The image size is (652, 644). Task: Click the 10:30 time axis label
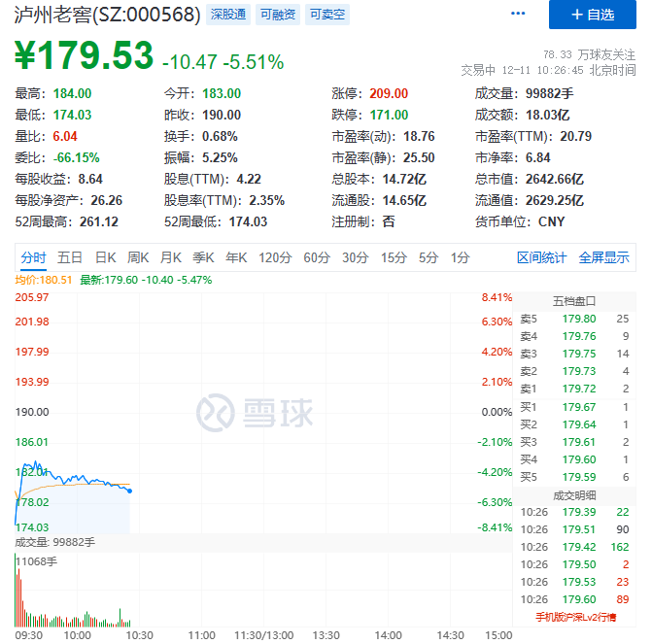[x=139, y=635]
